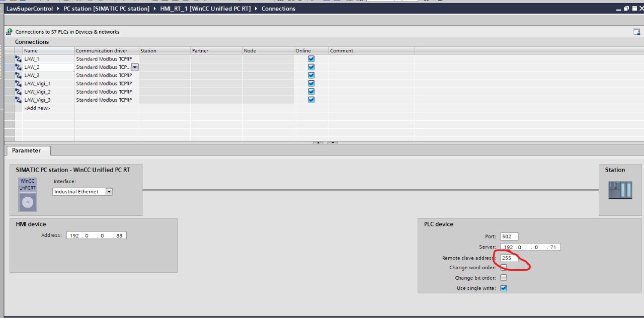Enable the Change bit order checkbox
The image size is (644, 318).
[x=504, y=278]
